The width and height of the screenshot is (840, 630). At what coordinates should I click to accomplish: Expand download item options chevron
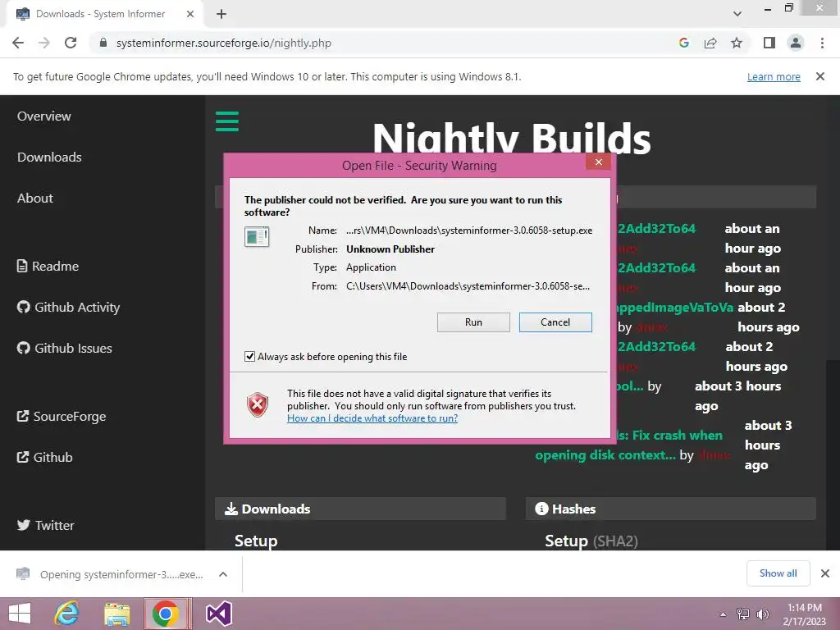pos(223,574)
